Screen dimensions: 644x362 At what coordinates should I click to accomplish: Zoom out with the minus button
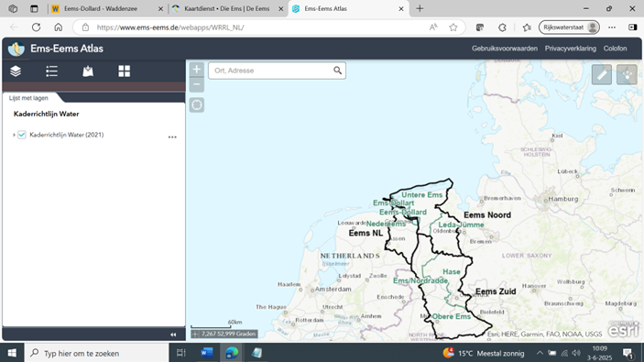coord(197,84)
